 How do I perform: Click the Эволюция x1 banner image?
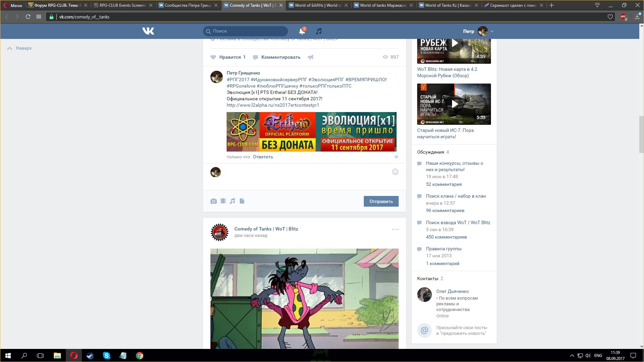point(311,132)
